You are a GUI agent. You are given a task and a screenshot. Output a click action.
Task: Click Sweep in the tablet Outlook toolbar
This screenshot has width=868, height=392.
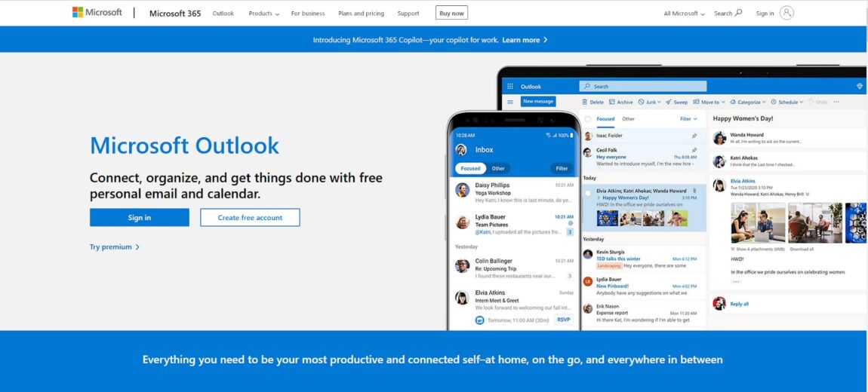point(676,102)
